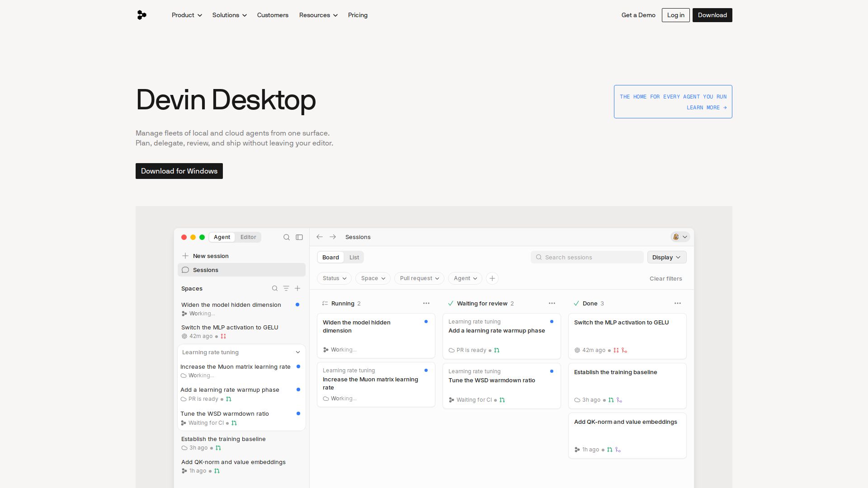The width and height of the screenshot is (868, 488).
Task: Click the plus icon beside New session
Action: point(185,256)
